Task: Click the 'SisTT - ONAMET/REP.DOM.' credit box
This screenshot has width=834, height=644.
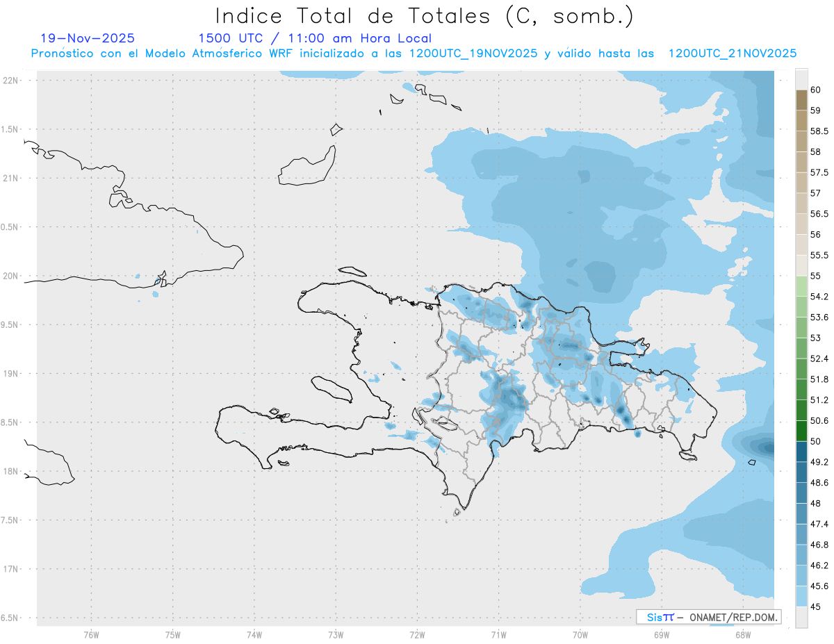Action: 709,617
